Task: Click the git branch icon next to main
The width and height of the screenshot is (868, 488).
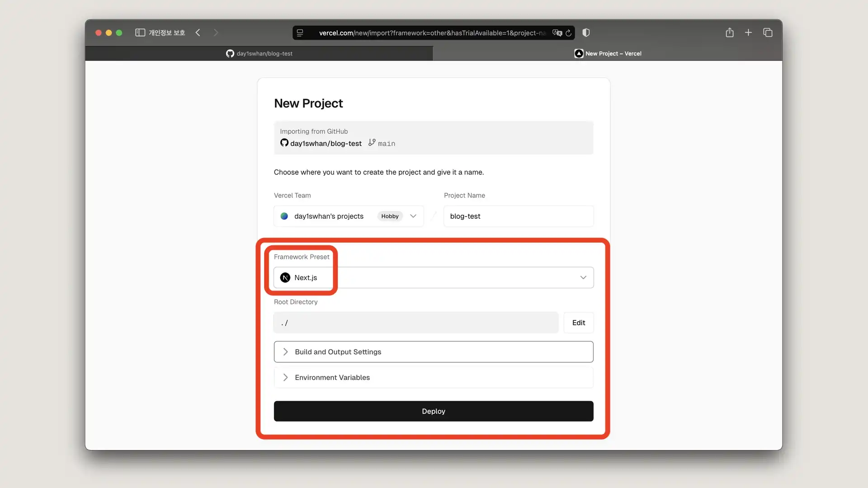Action: tap(372, 142)
